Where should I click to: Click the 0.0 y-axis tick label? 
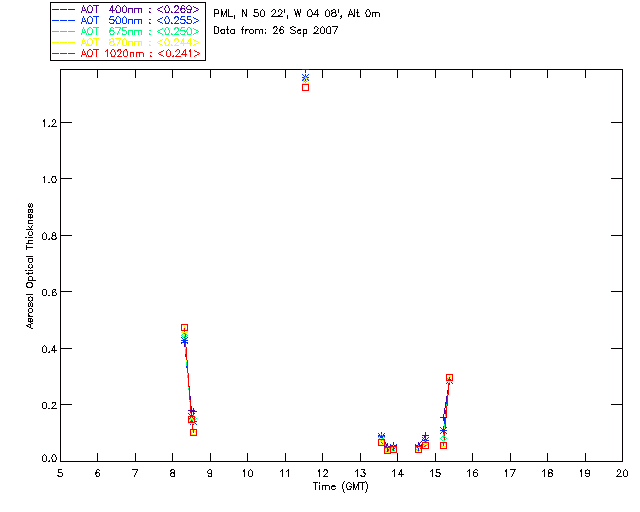[x=49, y=459]
